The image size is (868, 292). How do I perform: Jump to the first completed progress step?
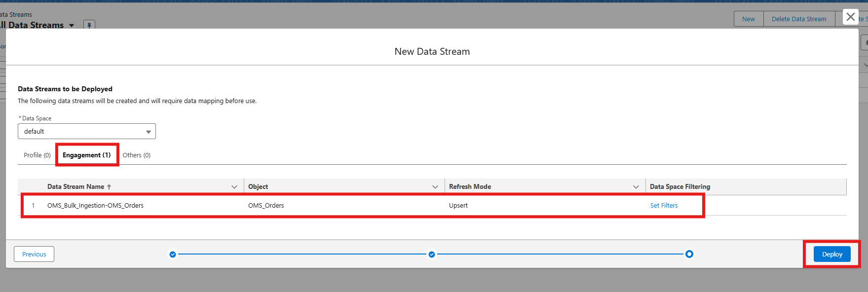(x=173, y=255)
